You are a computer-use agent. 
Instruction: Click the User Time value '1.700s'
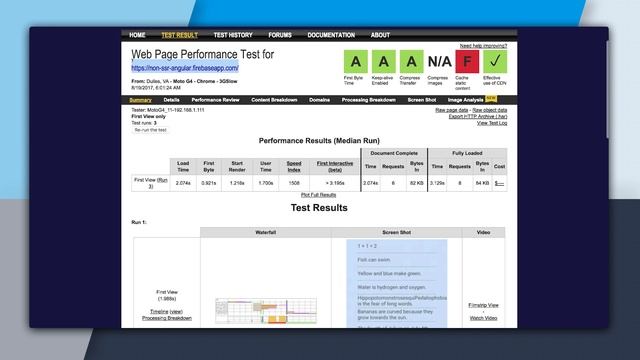pyautogui.click(x=266, y=183)
